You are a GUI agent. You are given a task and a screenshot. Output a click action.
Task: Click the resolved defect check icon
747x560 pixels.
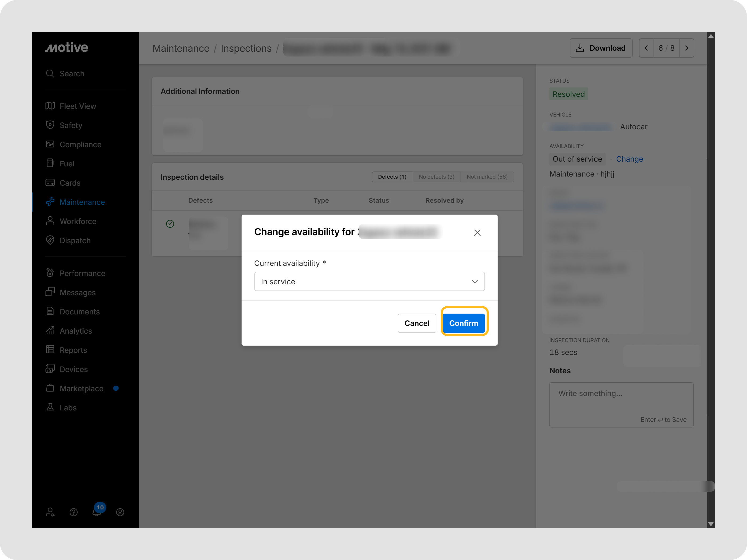(170, 224)
